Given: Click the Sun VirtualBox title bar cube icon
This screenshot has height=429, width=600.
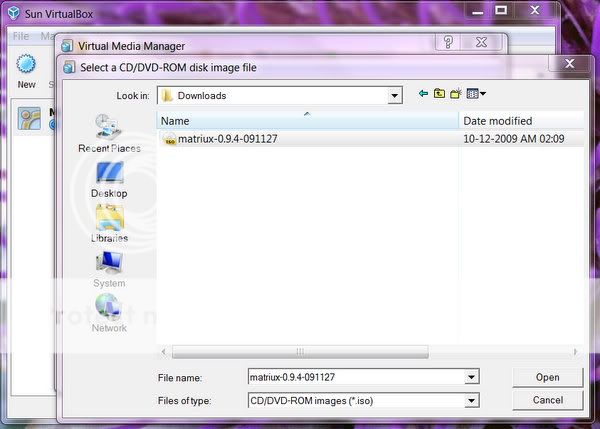Looking at the screenshot, I should (14, 13).
